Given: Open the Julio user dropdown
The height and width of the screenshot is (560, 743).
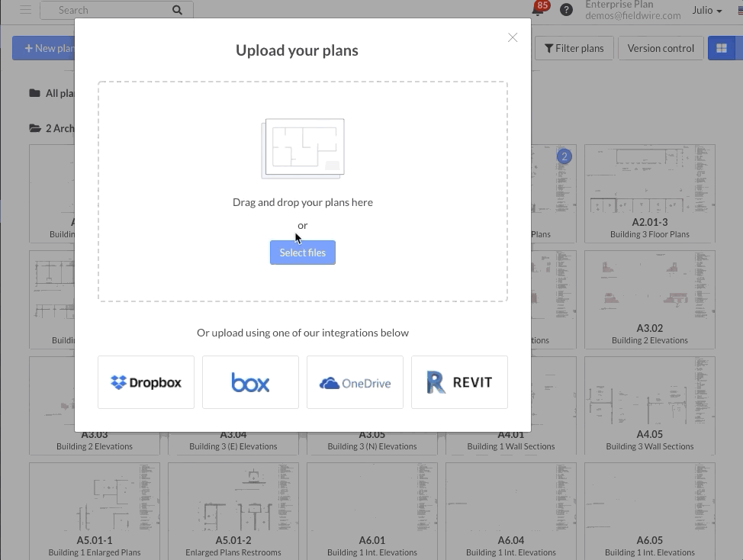Looking at the screenshot, I should pyautogui.click(x=707, y=10).
